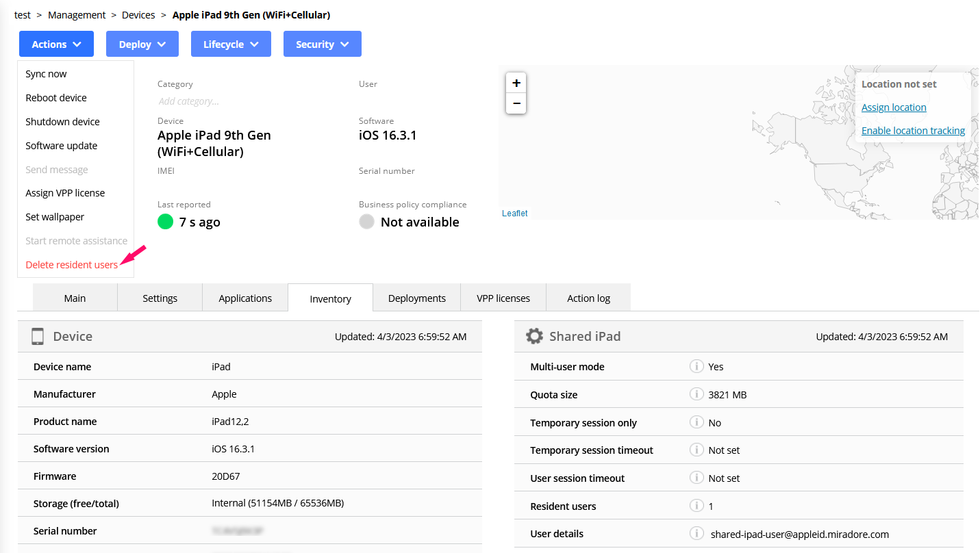Click info icon for Multi-user mode
The image size is (980, 553).
(x=696, y=366)
